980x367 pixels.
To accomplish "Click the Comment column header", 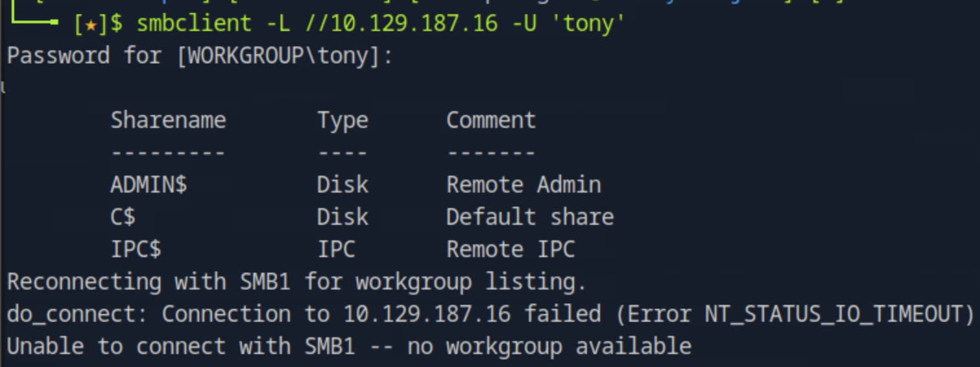I will coord(491,120).
